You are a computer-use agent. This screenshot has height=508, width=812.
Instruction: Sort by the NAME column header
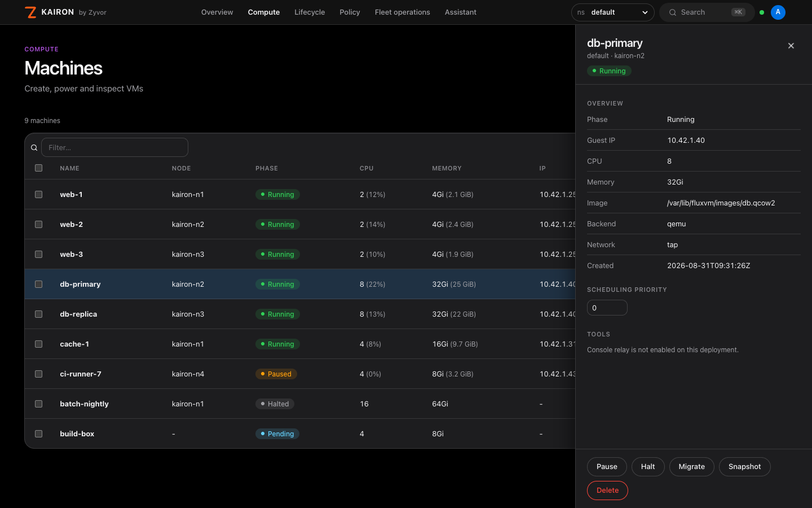tap(70, 168)
